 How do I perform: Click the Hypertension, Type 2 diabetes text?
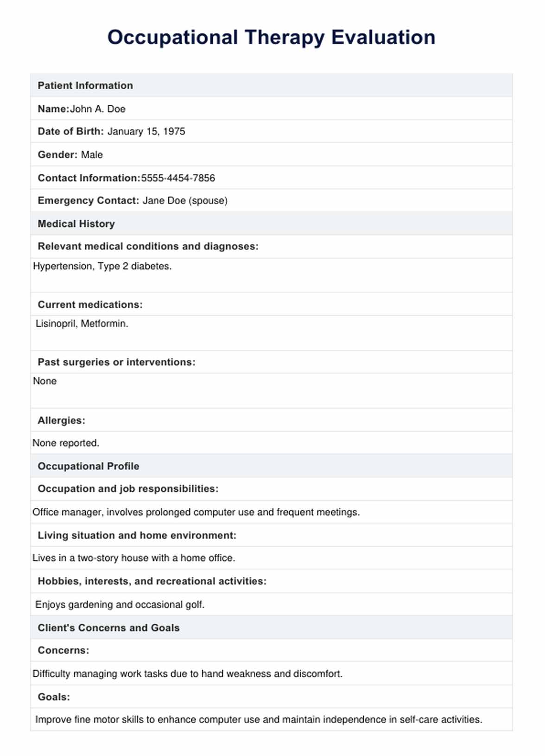click(x=102, y=266)
